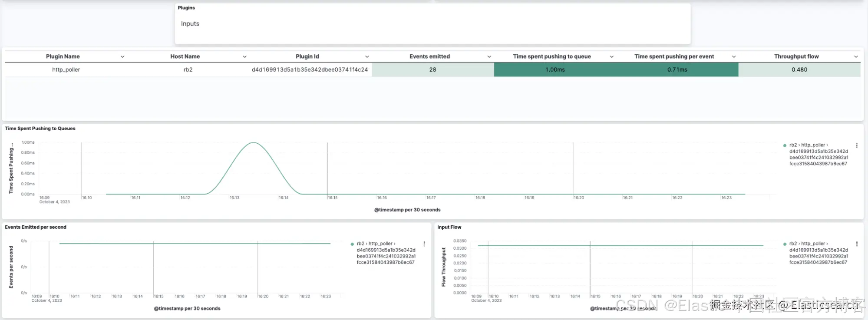Click the 1.00ms time spent cell

(555, 69)
